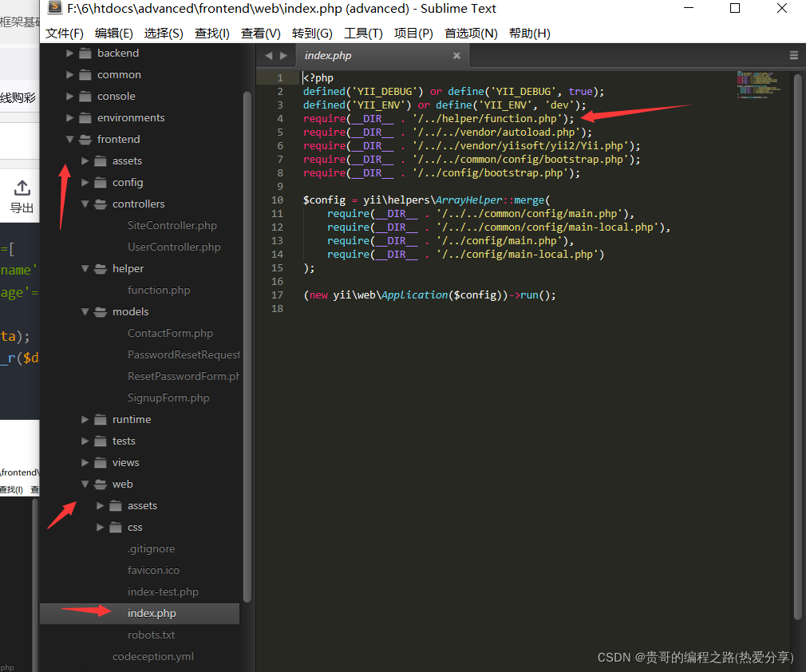Collapse the web folder arrow
The image size is (806, 672).
tap(85, 484)
